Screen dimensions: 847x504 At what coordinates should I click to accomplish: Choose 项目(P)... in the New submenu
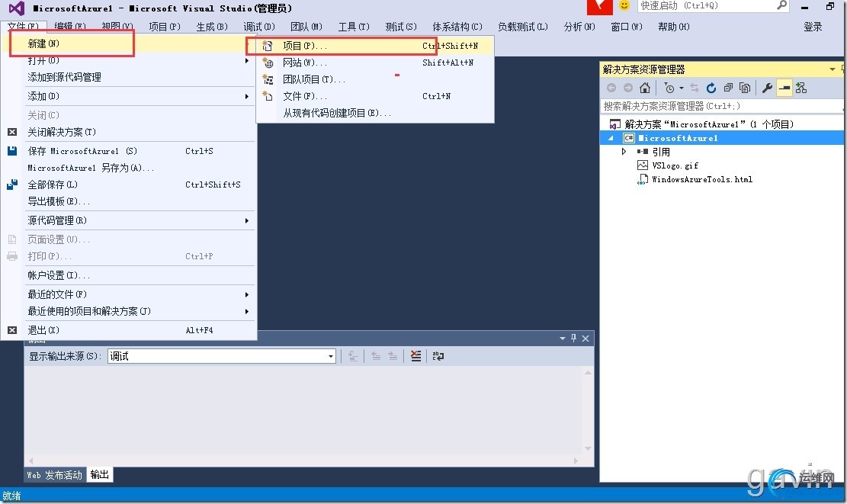(375, 46)
